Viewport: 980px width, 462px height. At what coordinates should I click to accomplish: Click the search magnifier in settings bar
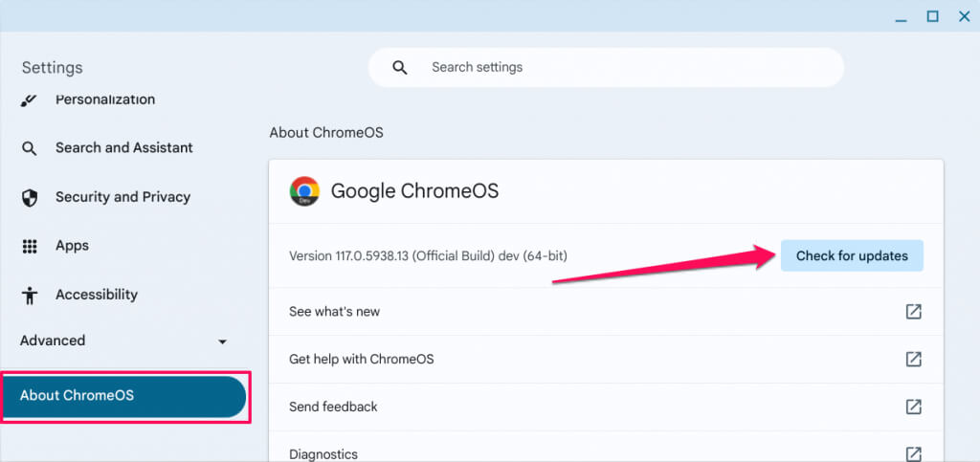pos(400,68)
